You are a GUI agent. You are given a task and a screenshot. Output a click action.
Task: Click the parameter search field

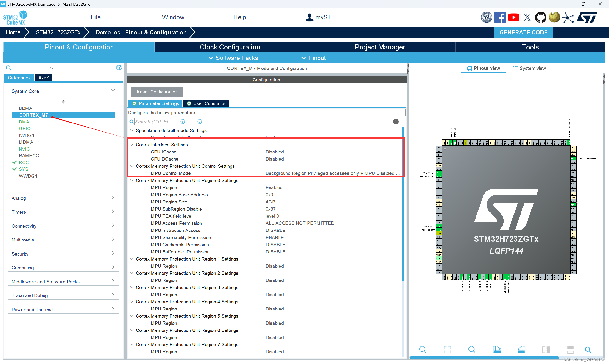pos(154,122)
